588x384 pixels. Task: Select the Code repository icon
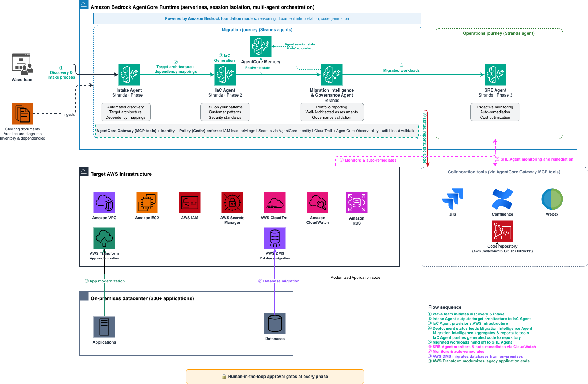pos(502,231)
